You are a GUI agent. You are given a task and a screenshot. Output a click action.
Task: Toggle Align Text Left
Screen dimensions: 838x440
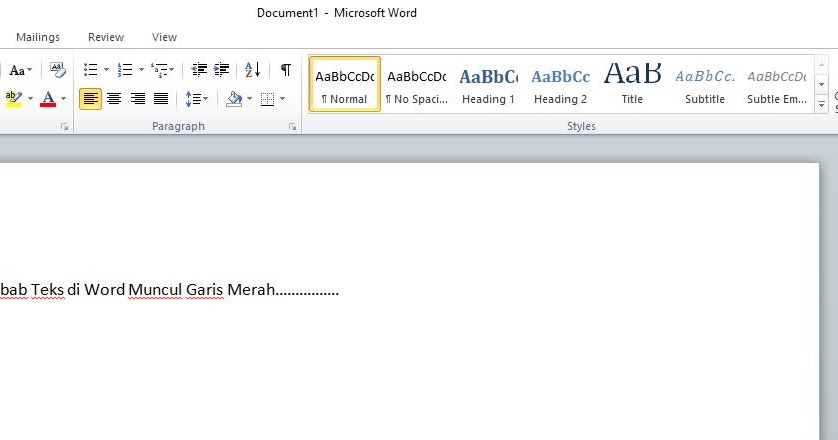coord(90,99)
